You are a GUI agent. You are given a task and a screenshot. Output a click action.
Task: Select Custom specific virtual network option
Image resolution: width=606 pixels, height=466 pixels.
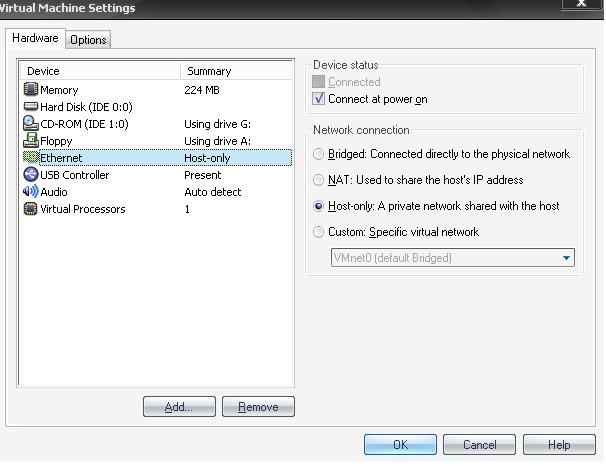319,232
